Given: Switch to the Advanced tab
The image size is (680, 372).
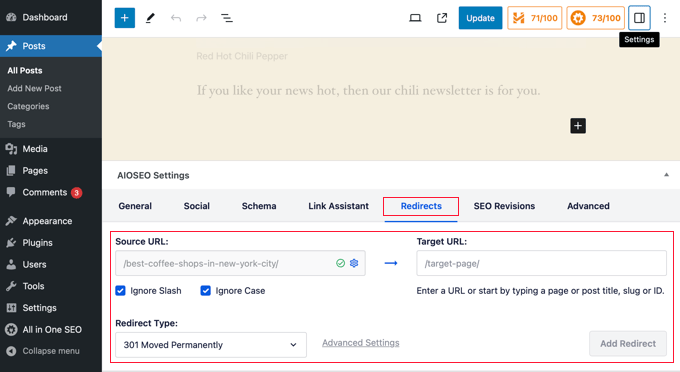Looking at the screenshot, I should coord(588,206).
